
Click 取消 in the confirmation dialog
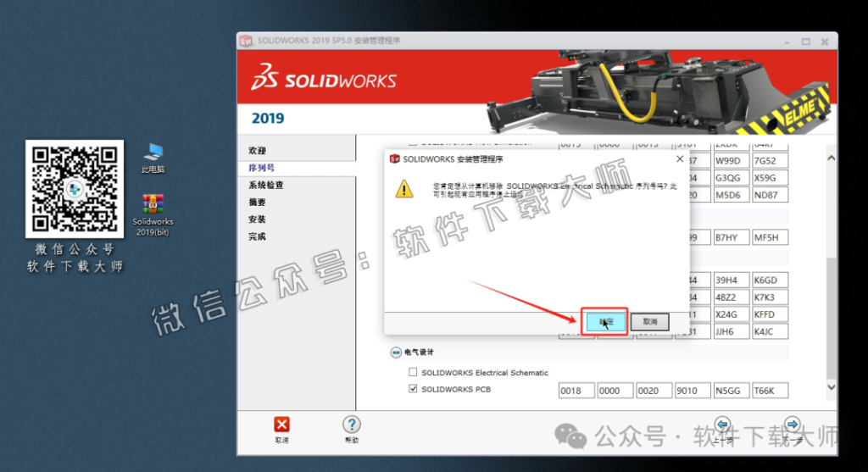click(650, 321)
